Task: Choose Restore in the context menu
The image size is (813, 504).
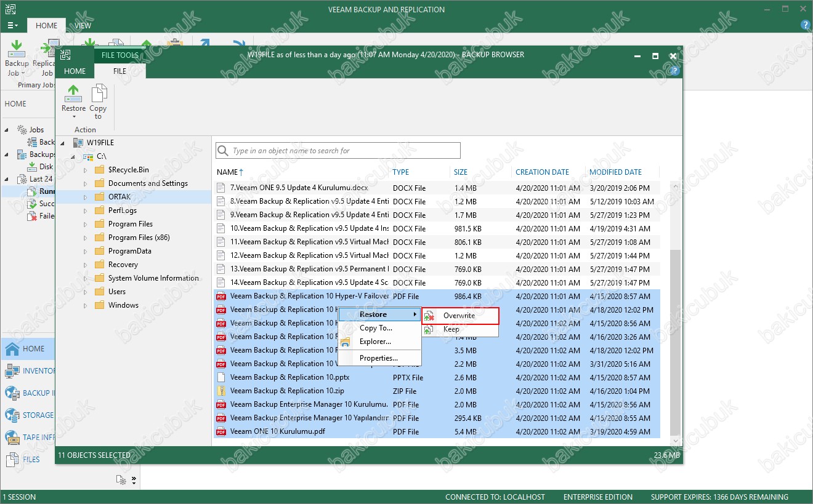Action: (380, 314)
